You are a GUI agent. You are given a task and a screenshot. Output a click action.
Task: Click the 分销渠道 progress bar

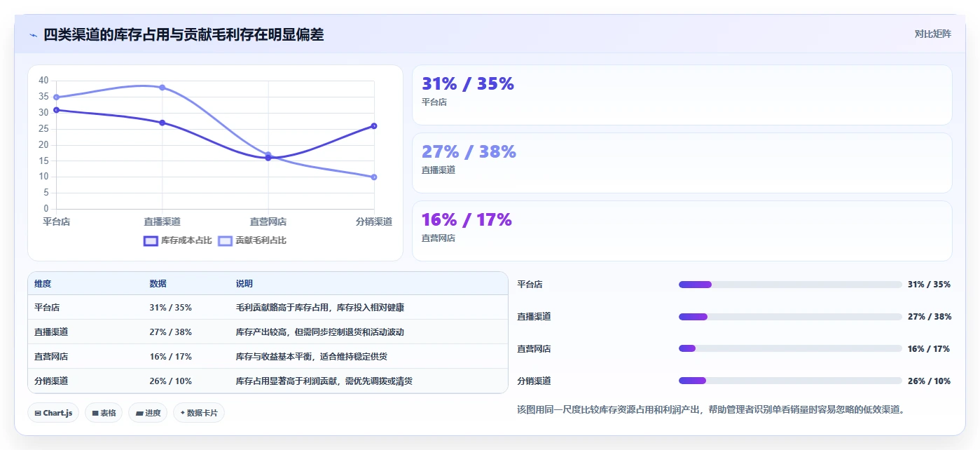(x=790, y=381)
